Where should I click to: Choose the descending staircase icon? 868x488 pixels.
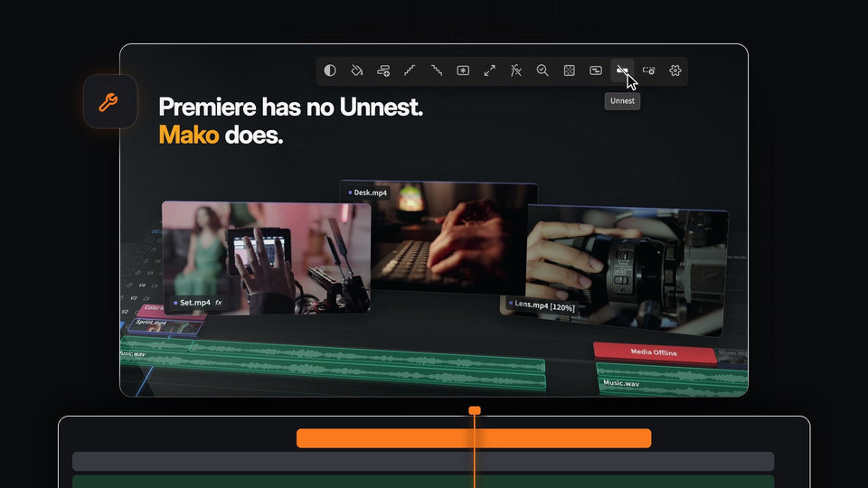pos(436,70)
